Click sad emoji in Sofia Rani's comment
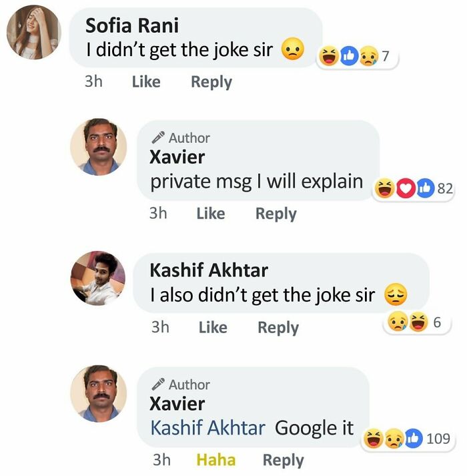The width and height of the screenshot is (467, 476). click(x=292, y=50)
